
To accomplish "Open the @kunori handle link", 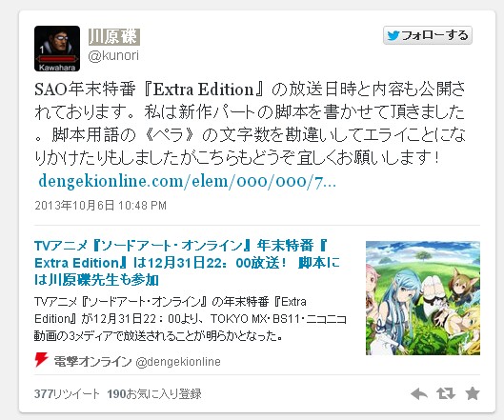I will 113,56.
